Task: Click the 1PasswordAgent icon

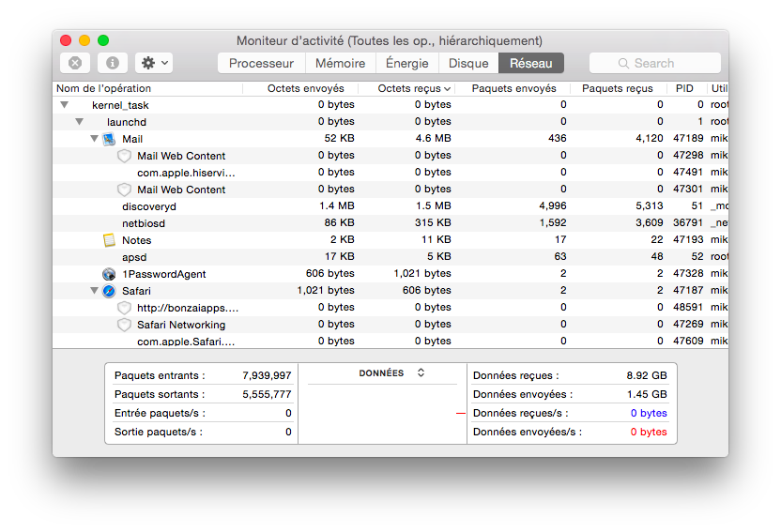Action: [x=109, y=274]
